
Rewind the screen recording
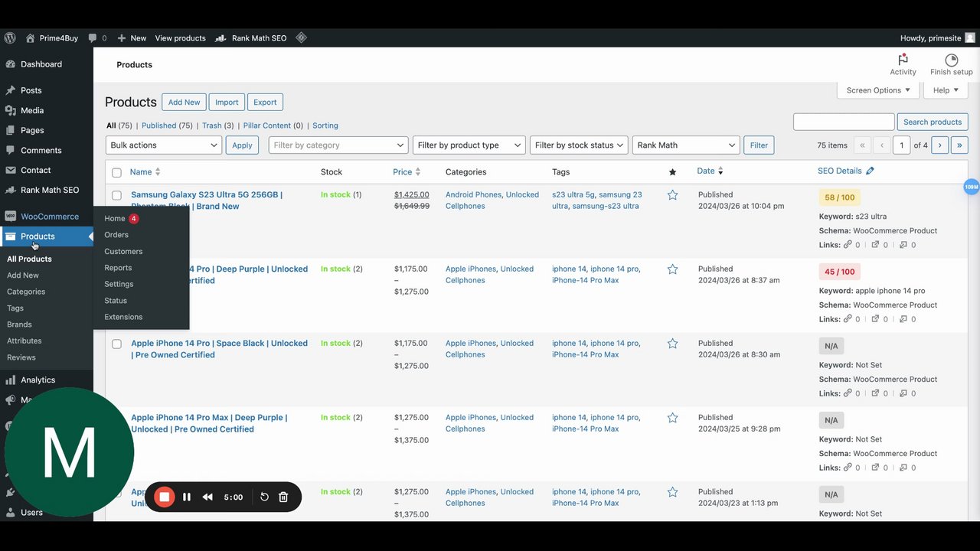pos(207,497)
